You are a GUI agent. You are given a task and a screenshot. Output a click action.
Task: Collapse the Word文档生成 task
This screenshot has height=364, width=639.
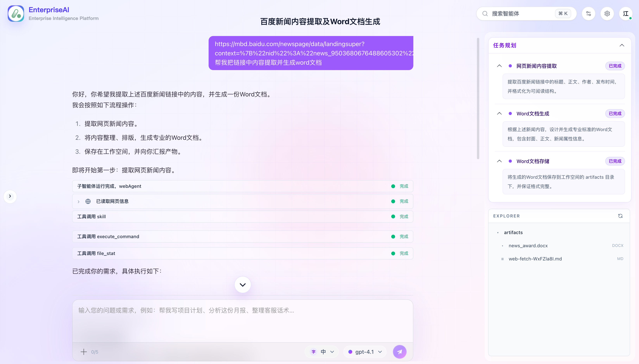(x=499, y=113)
